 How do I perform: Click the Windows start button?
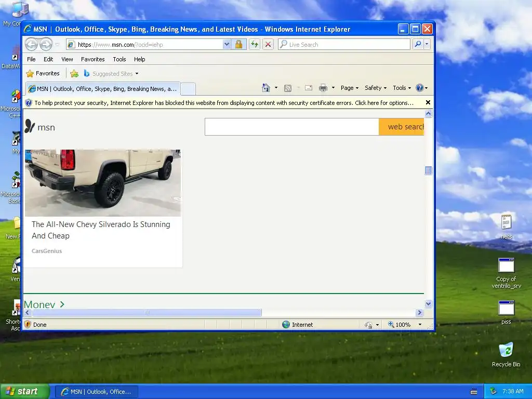click(25, 392)
